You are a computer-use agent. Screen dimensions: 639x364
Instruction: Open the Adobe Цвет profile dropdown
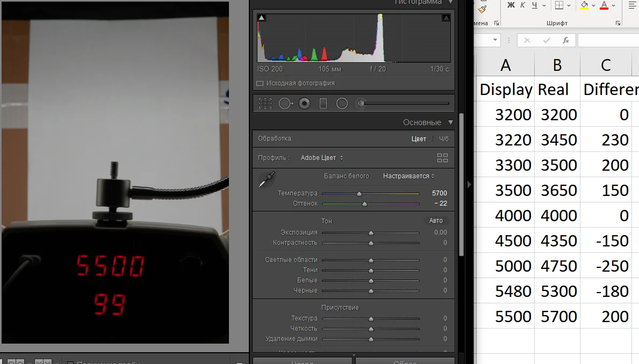point(322,157)
